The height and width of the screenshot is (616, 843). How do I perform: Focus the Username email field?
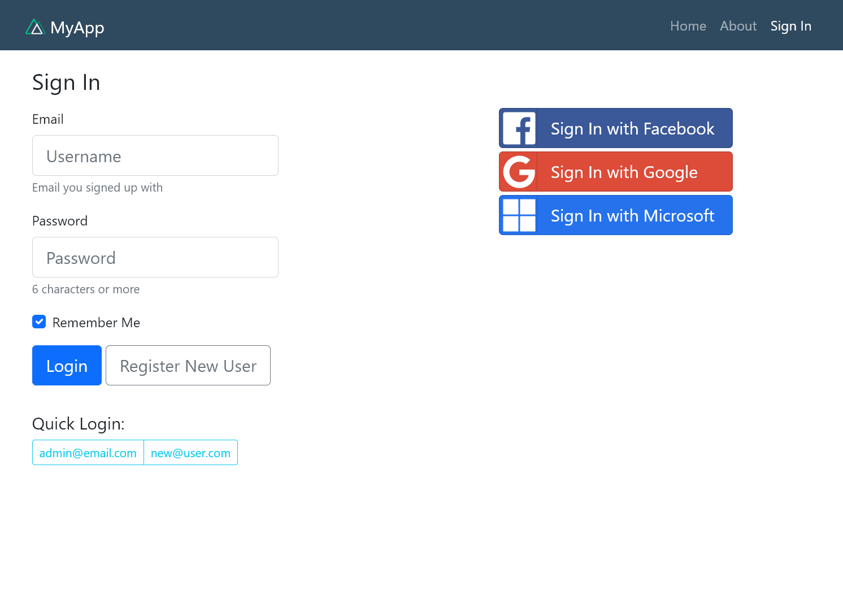(x=155, y=155)
